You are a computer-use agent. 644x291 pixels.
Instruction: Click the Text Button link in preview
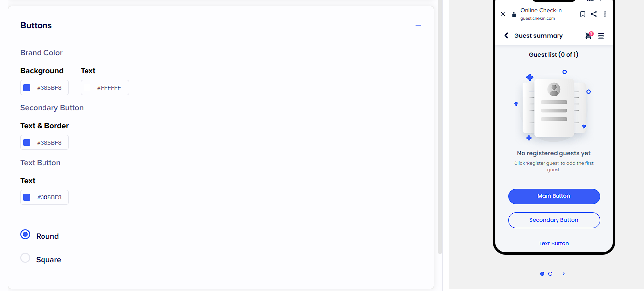click(x=554, y=243)
